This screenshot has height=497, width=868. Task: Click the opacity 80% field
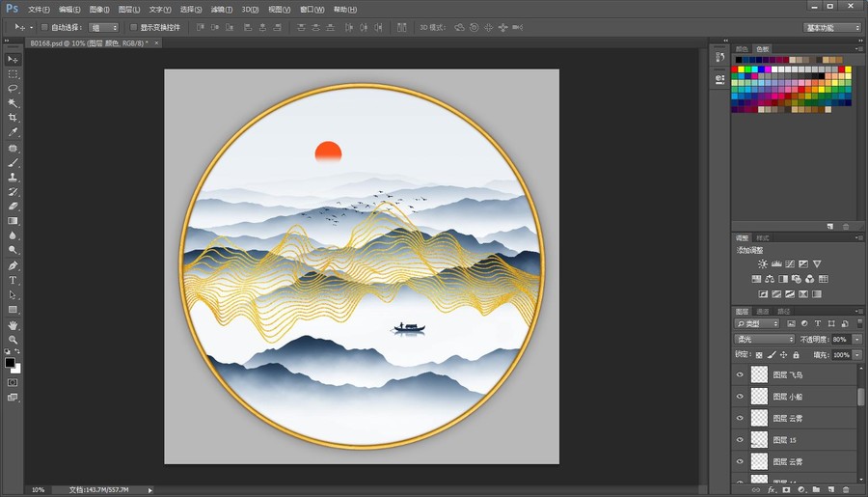coord(840,339)
